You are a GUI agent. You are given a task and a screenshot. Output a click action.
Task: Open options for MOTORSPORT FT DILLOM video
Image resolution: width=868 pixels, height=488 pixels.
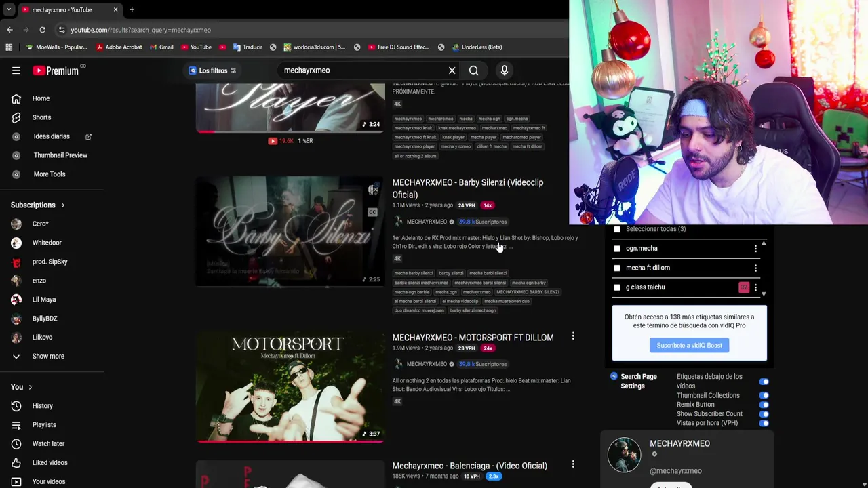(x=573, y=336)
